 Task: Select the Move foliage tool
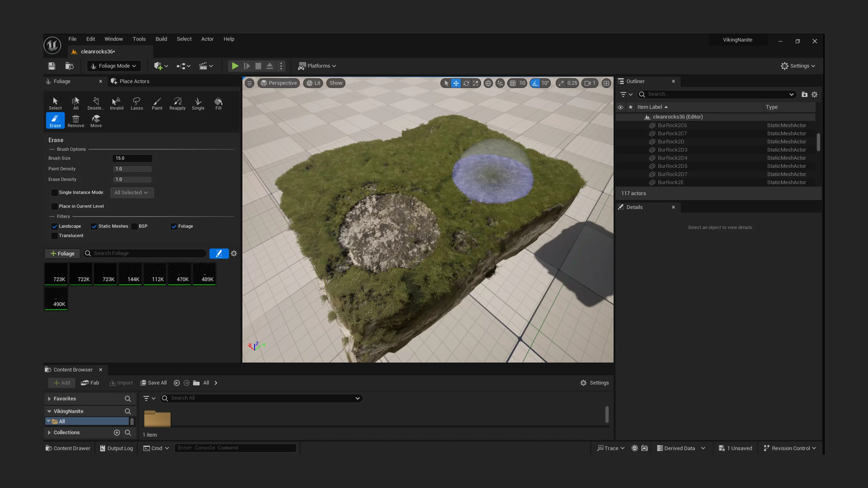point(96,121)
